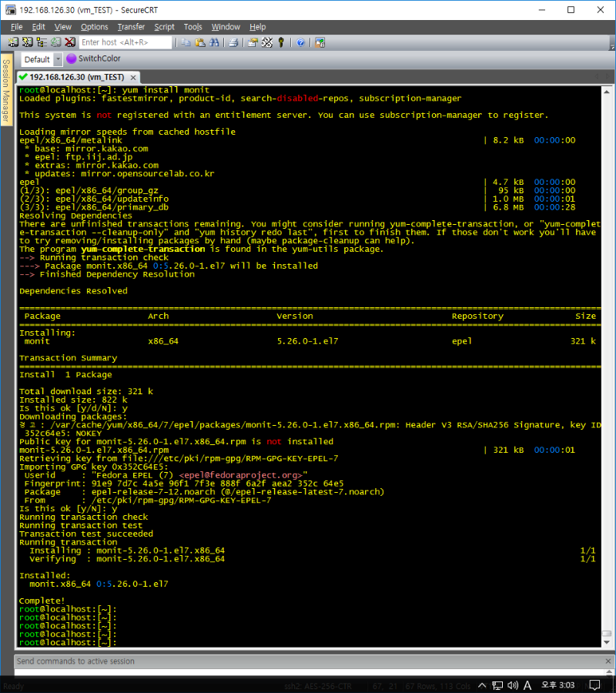Show hidden system tray icons
This screenshot has height=693, width=616.
(480, 685)
